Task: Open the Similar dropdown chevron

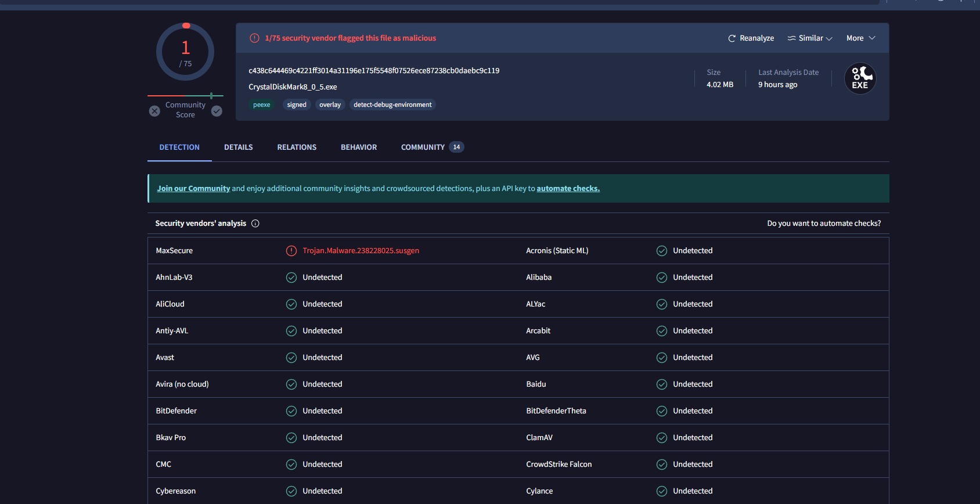Action: click(x=829, y=38)
